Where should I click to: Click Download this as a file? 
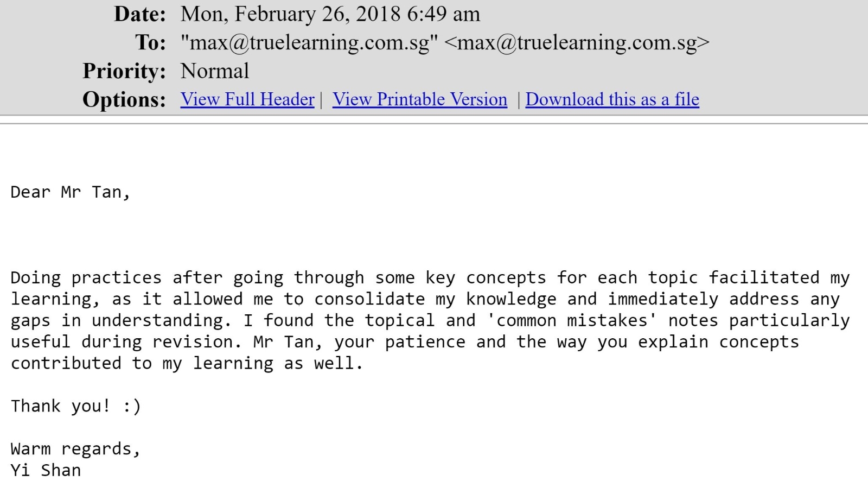pyautogui.click(x=612, y=99)
